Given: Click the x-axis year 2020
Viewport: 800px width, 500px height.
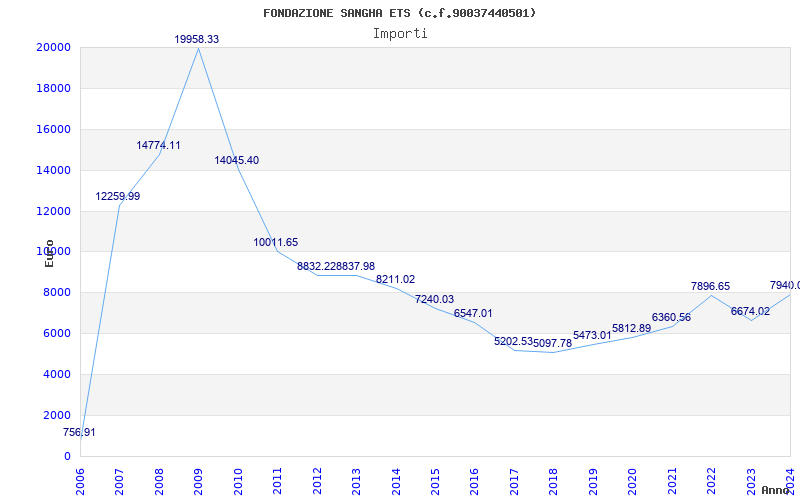Looking at the screenshot, I should coord(633,482).
